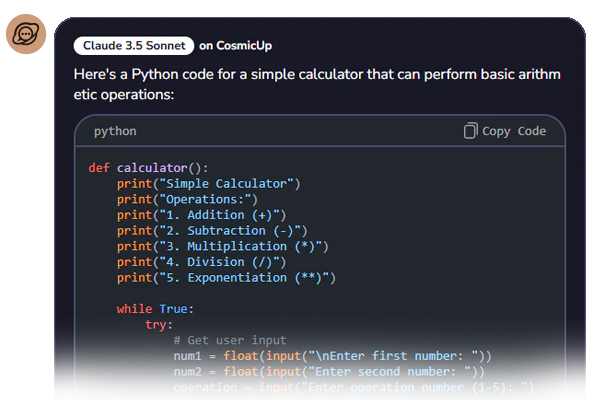Click the "try:" keyword line

[158, 325]
